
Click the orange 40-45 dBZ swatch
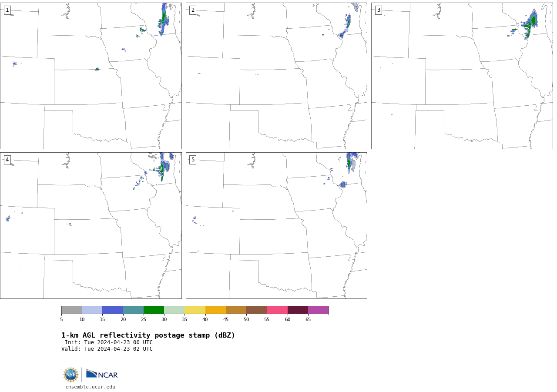215,310
